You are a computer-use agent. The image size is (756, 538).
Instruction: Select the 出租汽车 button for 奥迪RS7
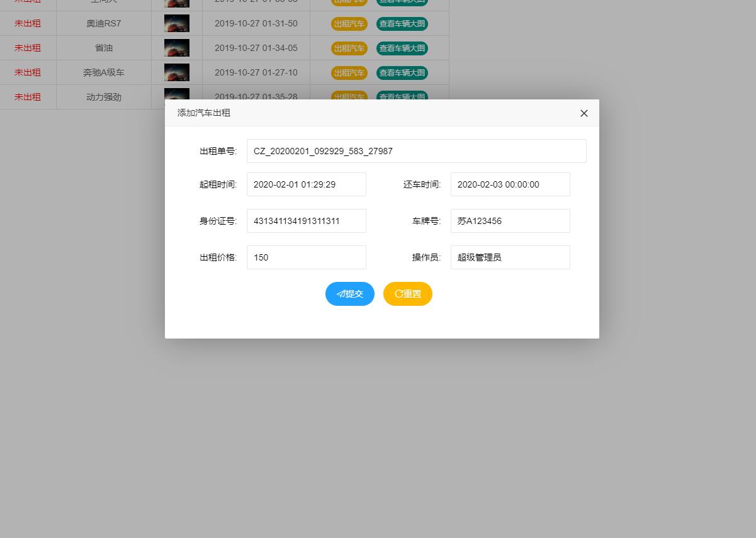(349, 24)
